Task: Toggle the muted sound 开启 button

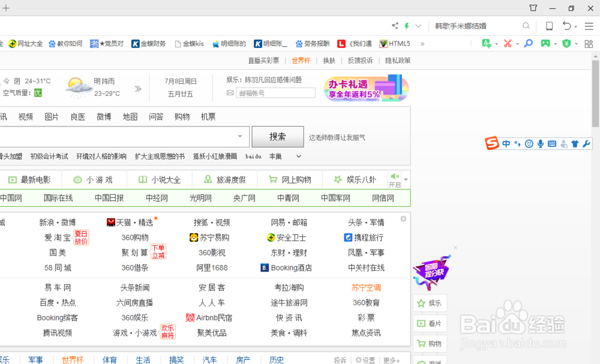Action: [x=395, y=180]
